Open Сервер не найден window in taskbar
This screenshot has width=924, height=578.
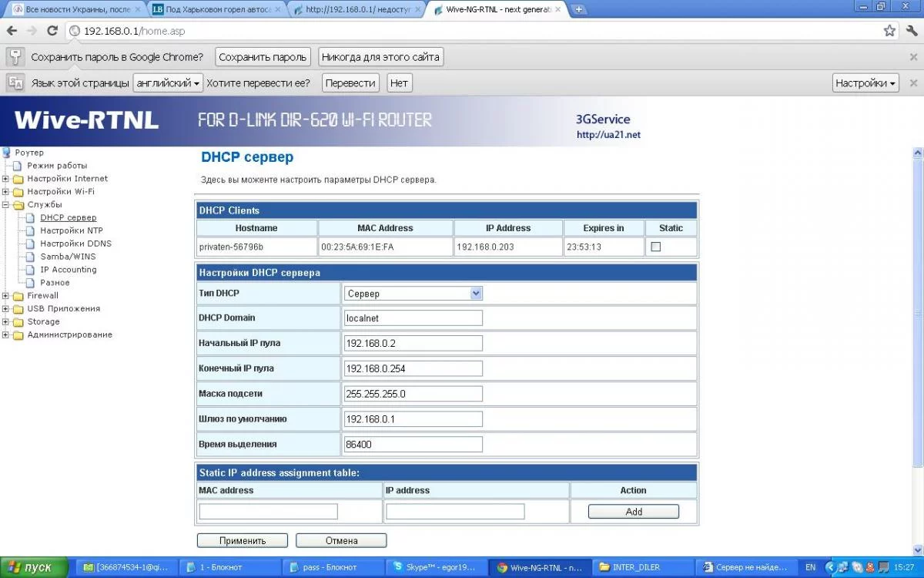[x=745, y=567]
